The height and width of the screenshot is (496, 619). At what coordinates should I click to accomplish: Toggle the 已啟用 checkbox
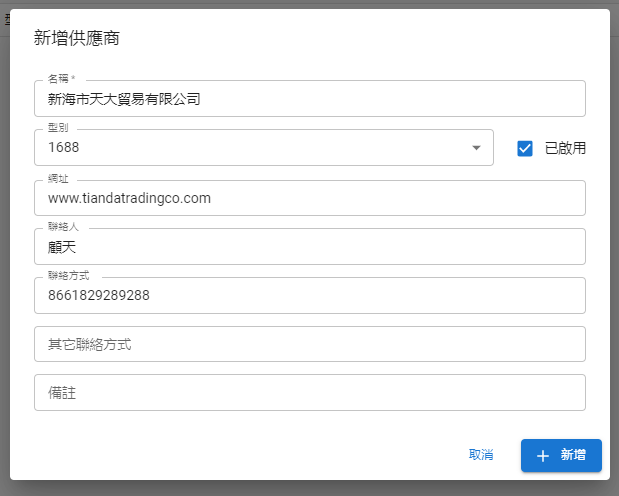(x=525, y=148)
